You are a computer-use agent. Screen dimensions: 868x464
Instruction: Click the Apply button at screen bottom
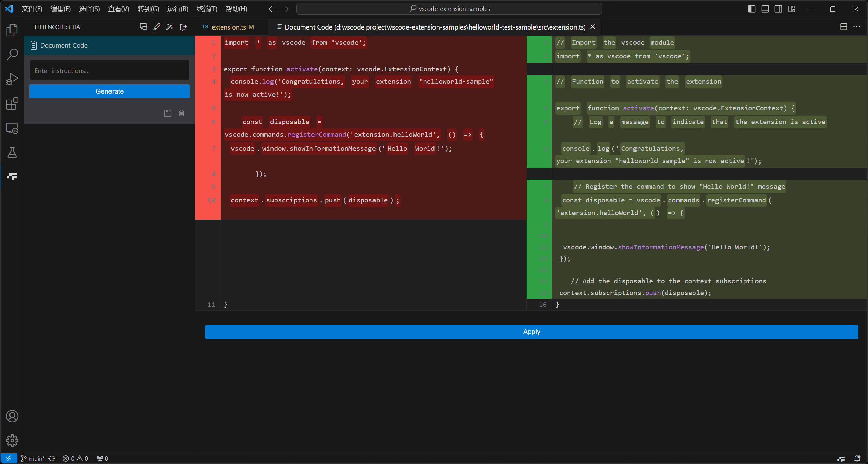click(x=531, y=331)
